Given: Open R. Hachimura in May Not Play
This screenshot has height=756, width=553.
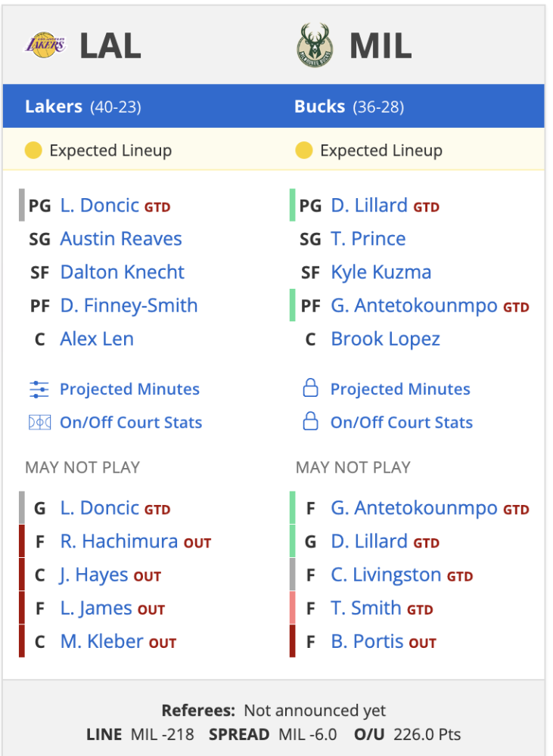Looking at the screenshot, I should [120, 541].
